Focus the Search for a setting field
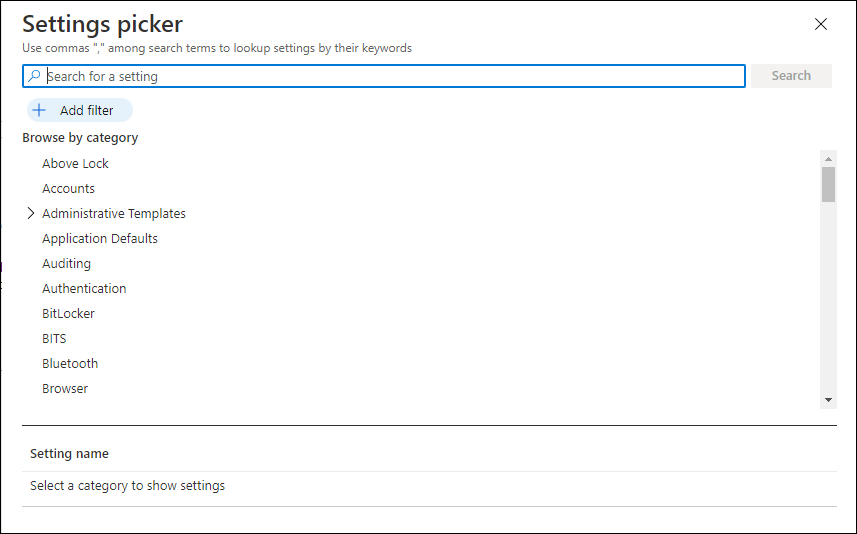This screenshot has width=857, height=534. (384, 76)
